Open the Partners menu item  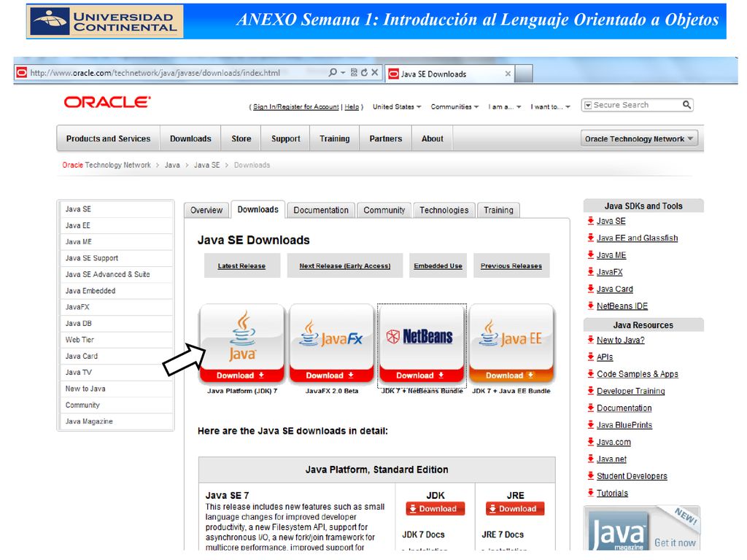(x=385, y=139)
